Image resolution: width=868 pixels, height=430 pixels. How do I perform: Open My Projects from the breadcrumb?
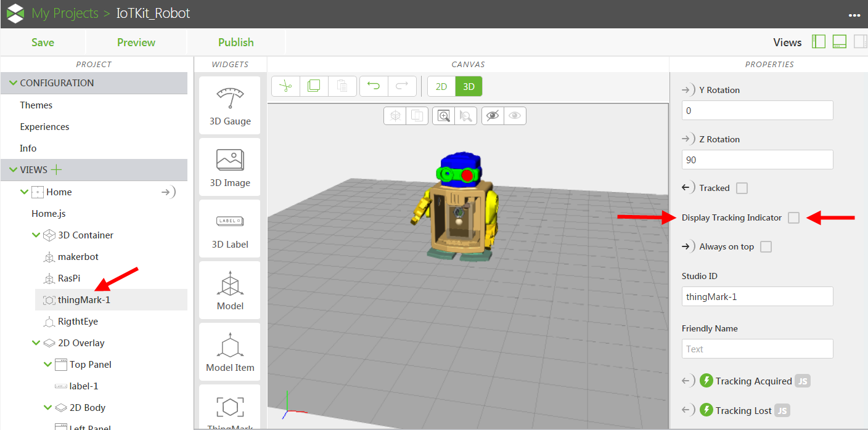click(x=65, y=13)
